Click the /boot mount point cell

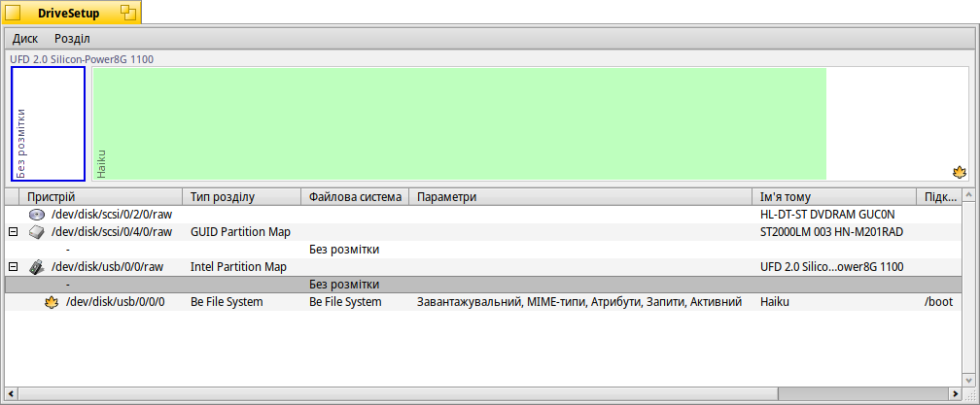pos(939,302)
